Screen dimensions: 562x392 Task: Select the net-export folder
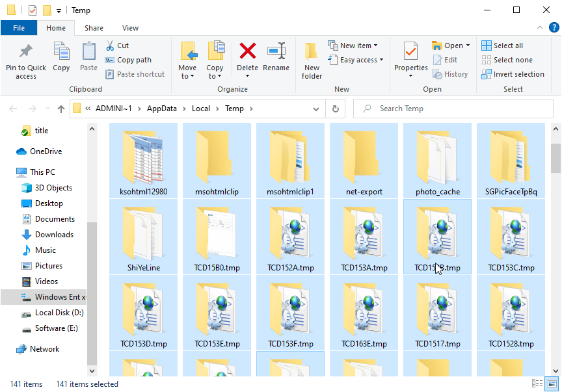(364, 161)
